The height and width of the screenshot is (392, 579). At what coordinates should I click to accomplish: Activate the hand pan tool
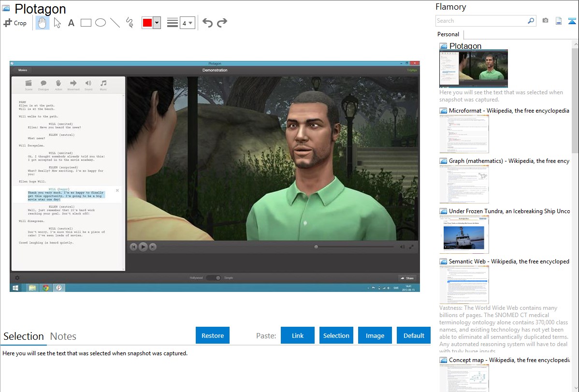coord(42,23)
